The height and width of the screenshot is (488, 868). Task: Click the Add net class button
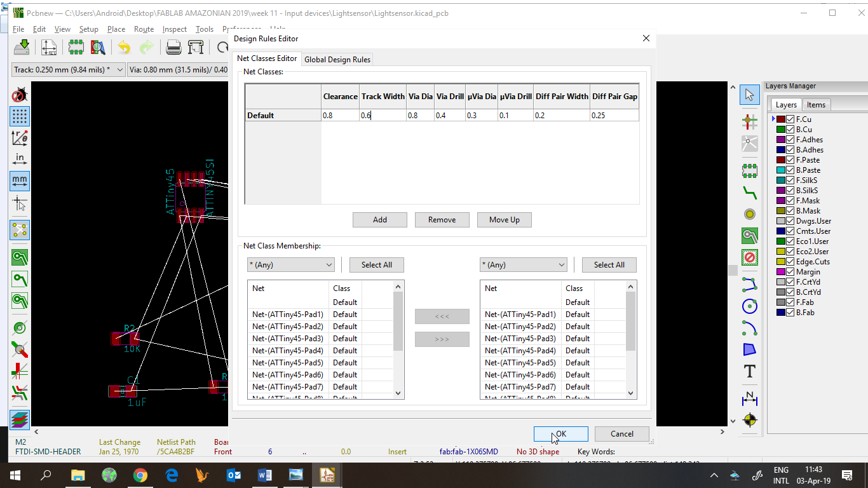click(x=380, y=220)
